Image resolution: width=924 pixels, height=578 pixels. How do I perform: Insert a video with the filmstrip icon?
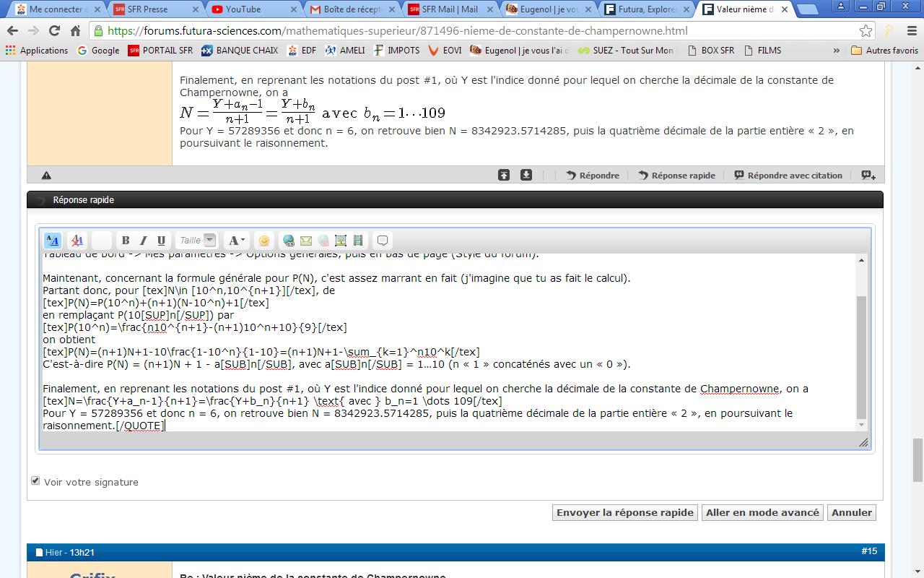(x=358, y=241)
